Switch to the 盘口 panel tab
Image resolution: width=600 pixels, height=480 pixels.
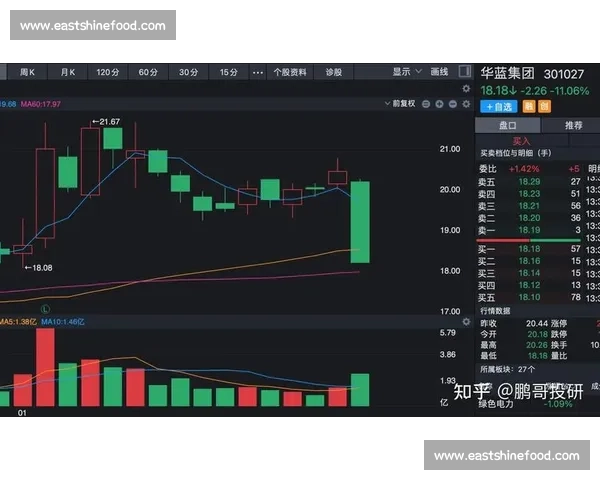(508, 125)
